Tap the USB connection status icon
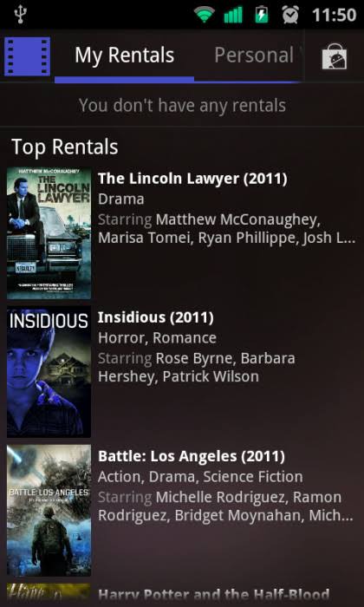This screenshot has width=364, height=607. pos(20,14)
